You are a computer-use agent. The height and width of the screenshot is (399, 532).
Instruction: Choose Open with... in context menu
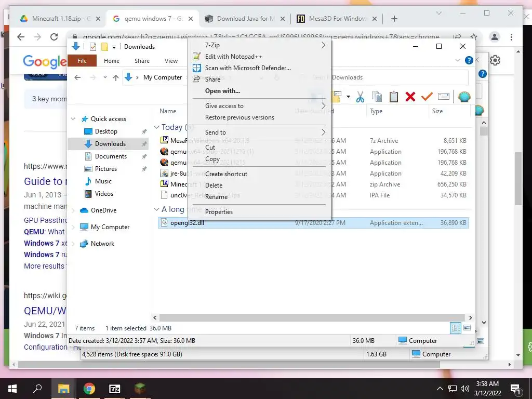[x=260, y=91]
